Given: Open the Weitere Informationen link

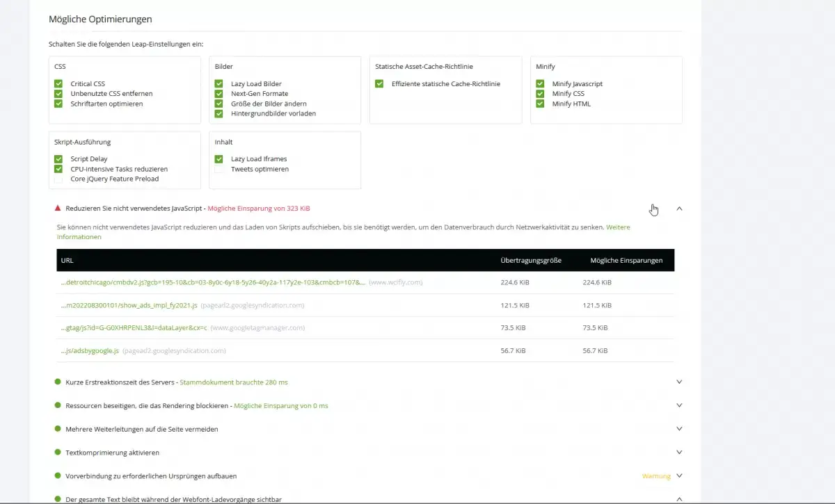Looking at the screenshot, I should click(x=79, y=237).
